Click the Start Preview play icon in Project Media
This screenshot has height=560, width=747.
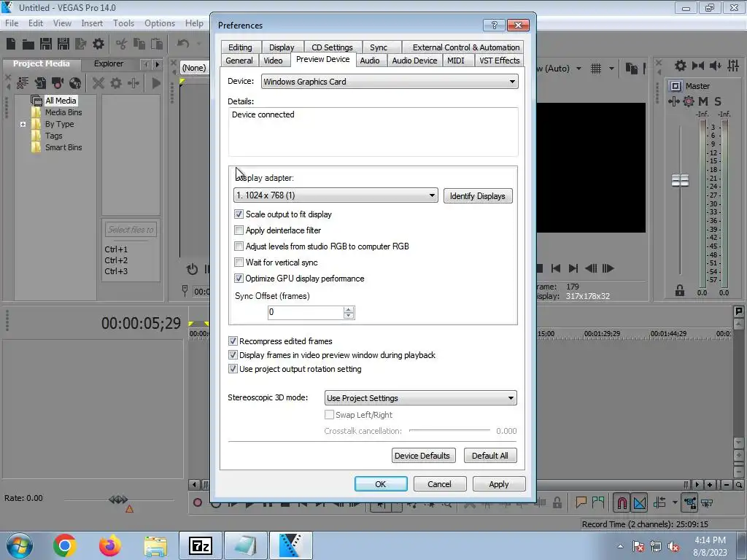pyautogui.click(x=156, y=83)
